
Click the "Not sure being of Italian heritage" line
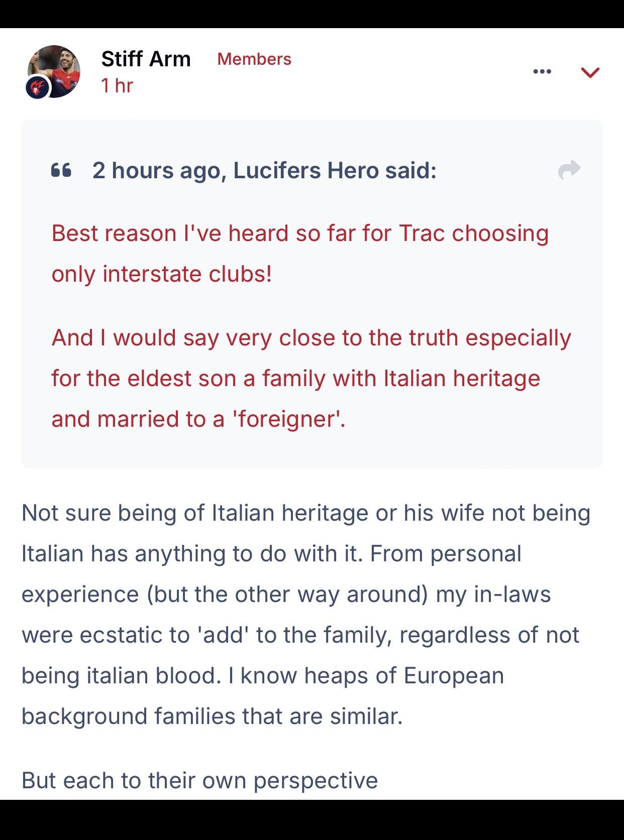(305, 513)
